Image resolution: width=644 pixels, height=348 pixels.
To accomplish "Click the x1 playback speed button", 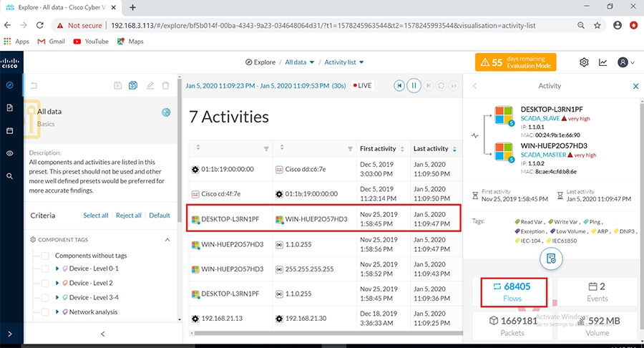I will point(454,85).
